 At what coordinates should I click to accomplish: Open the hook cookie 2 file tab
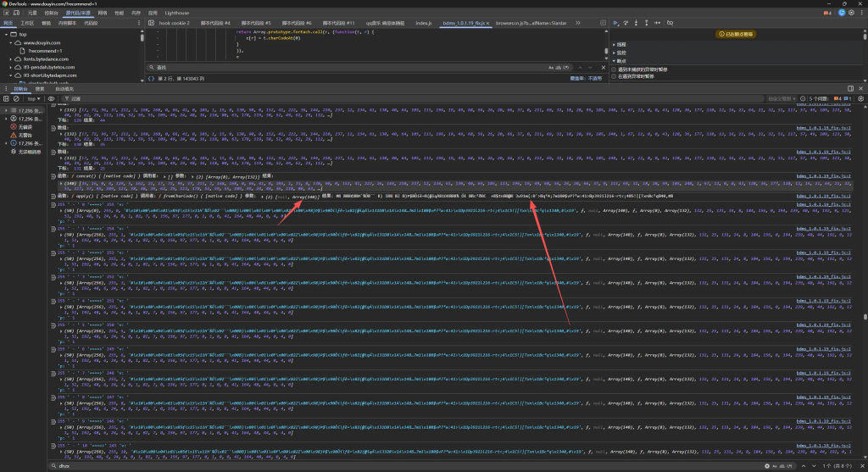[x=175, y=23]
